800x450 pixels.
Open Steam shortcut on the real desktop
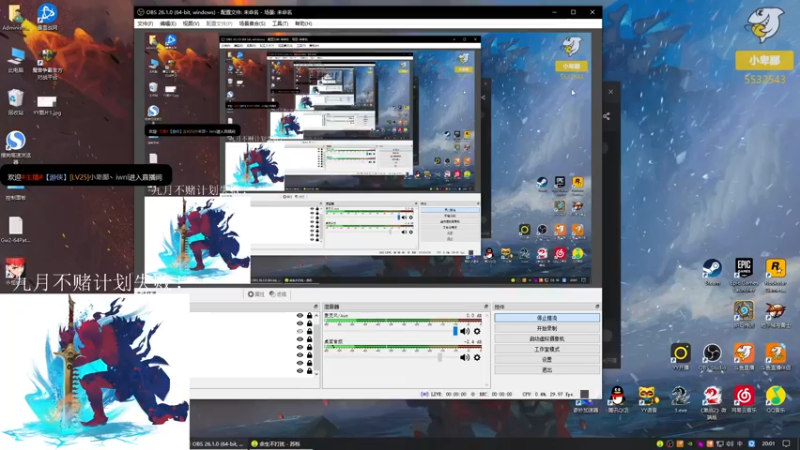712,272
